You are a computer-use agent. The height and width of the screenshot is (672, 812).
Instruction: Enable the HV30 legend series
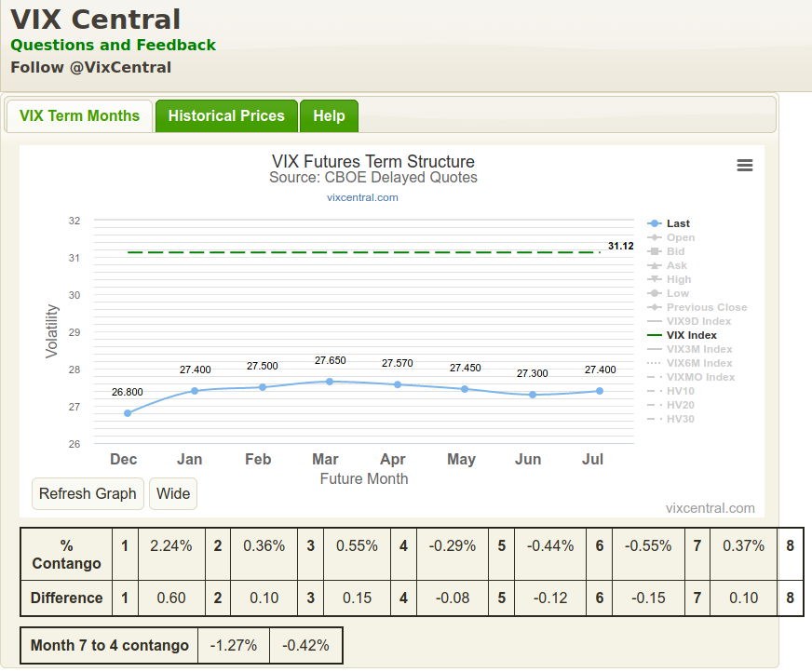tap(680, 419)
